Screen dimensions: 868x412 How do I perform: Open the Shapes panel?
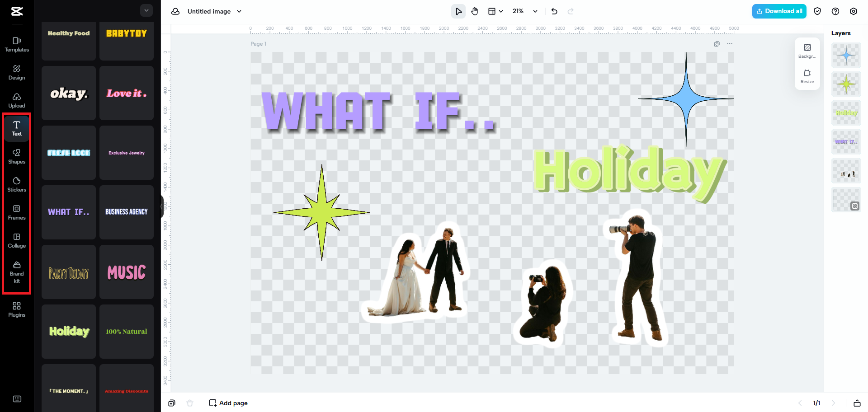point(16,156)
